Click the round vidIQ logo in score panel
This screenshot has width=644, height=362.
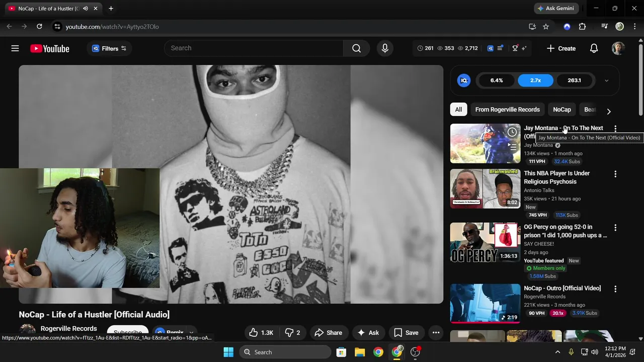pos(464,80)
